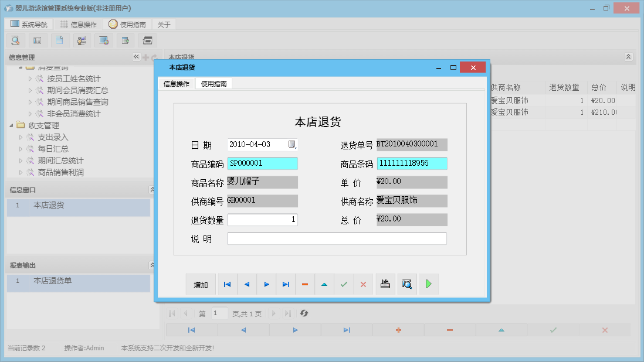Select the employee management toolbar icon
Viewport: 644px width, 362px height.
(x=82, y=40)
